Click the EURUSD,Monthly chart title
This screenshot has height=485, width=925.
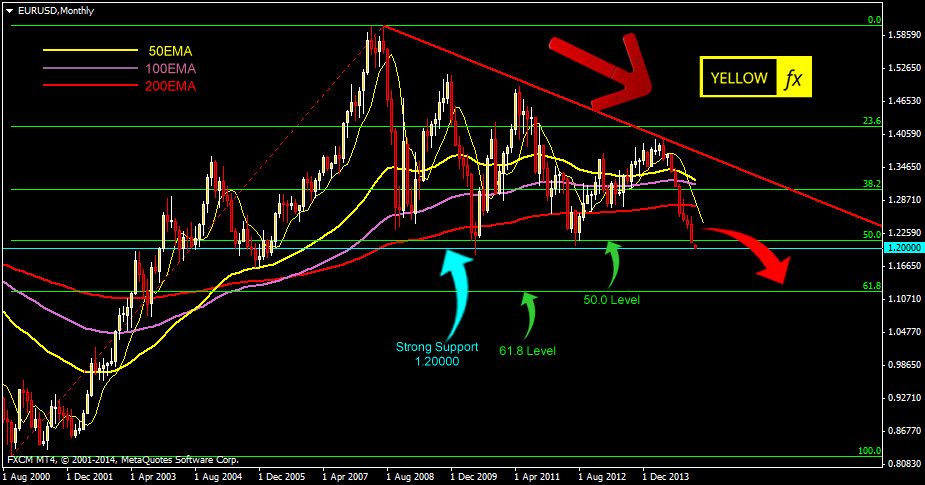(x=51, y=10)
